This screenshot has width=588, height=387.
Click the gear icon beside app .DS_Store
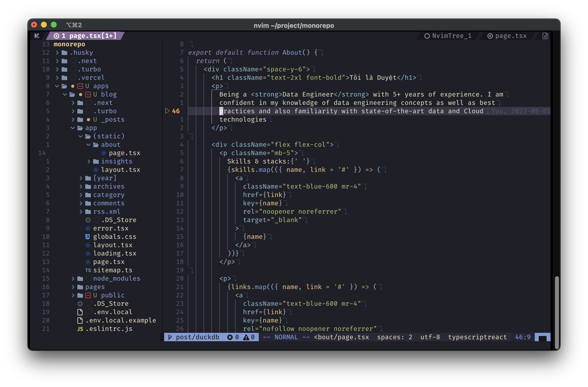[88, 220]
